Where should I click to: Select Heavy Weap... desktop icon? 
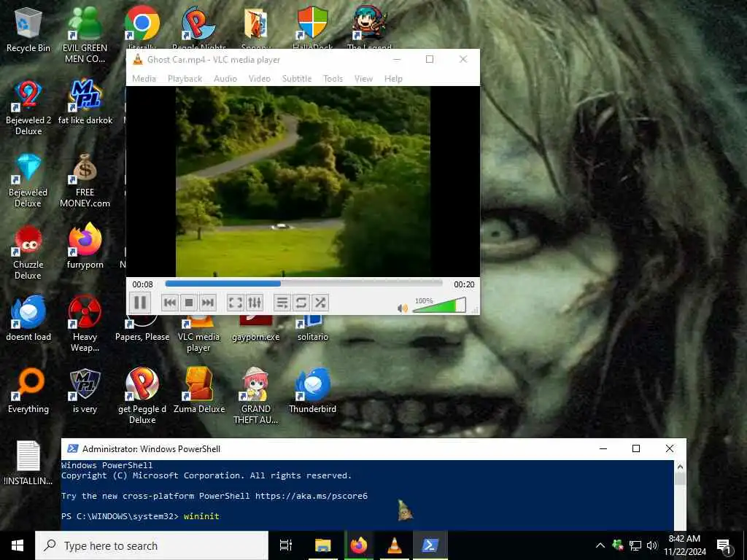coord(85,324)
